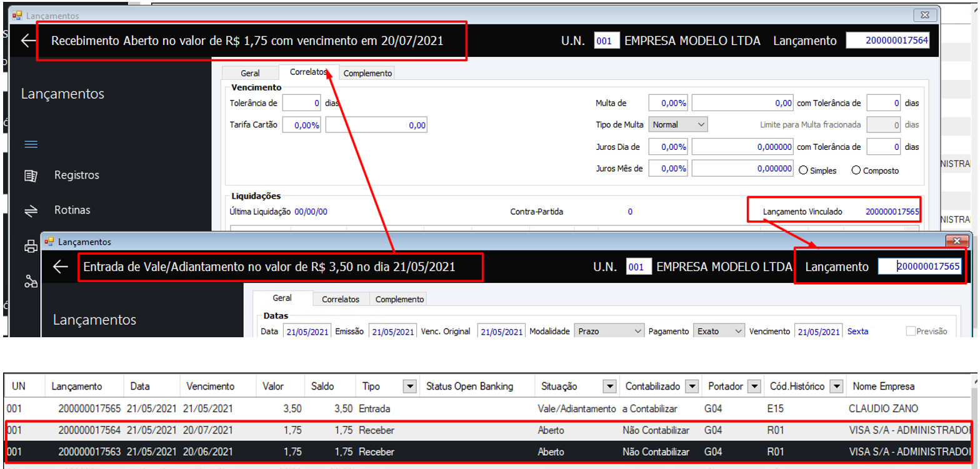Open the Contabilizado column filter dropdown
Image resolution: width=980 pixels, height=469 pixels.
point(691,387)
